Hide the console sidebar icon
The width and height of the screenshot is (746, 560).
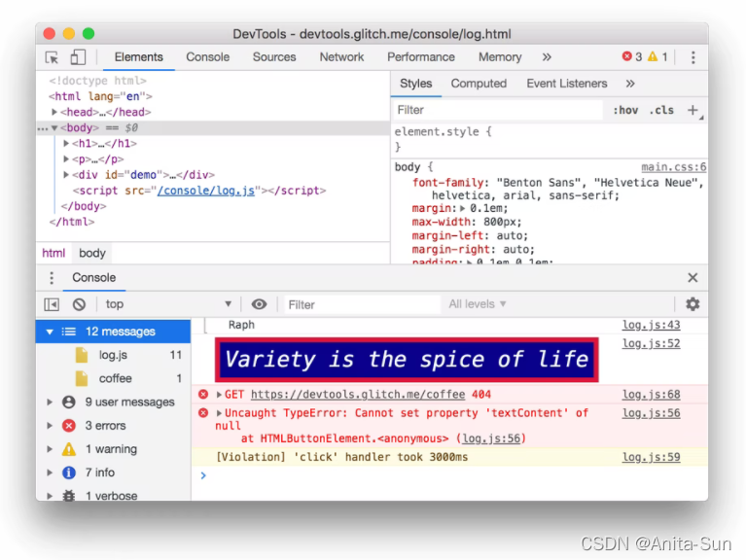(x=52, y=304)
